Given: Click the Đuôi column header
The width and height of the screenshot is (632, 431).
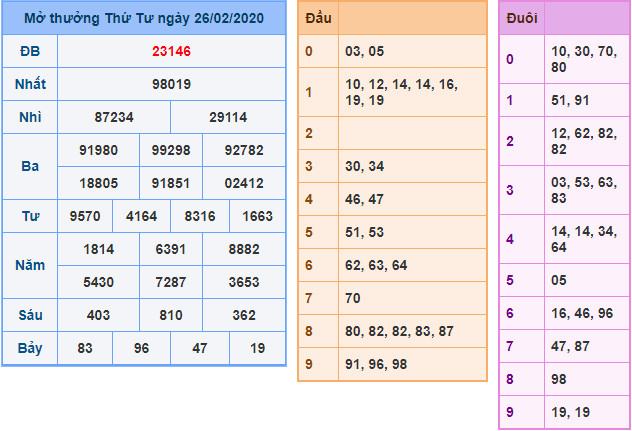Looking at the screenshot, I should point(521,18).
